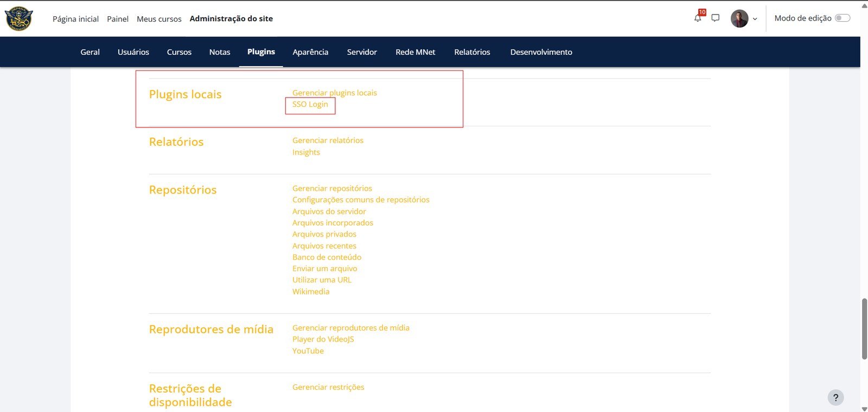The image size is (868, 412).
Task: Select the Plugins tab
Action: pyautogui.click(x=261, y=51)
